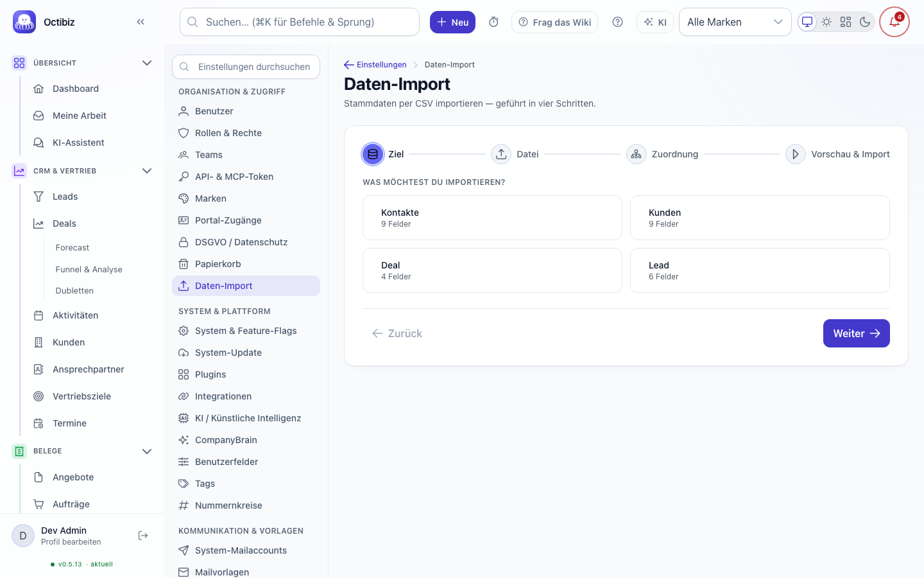Click the Aktivitäten clipboard icon

(x=38, y=315)
